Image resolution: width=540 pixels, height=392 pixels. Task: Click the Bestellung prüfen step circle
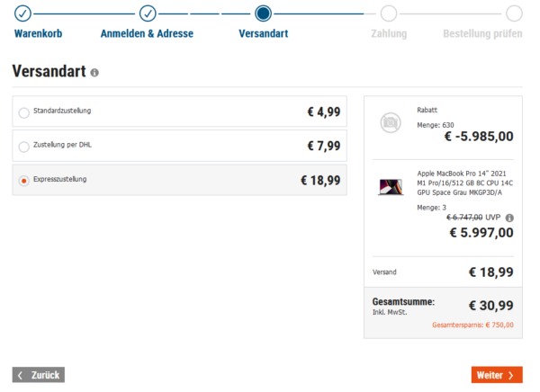click(514, 13)
